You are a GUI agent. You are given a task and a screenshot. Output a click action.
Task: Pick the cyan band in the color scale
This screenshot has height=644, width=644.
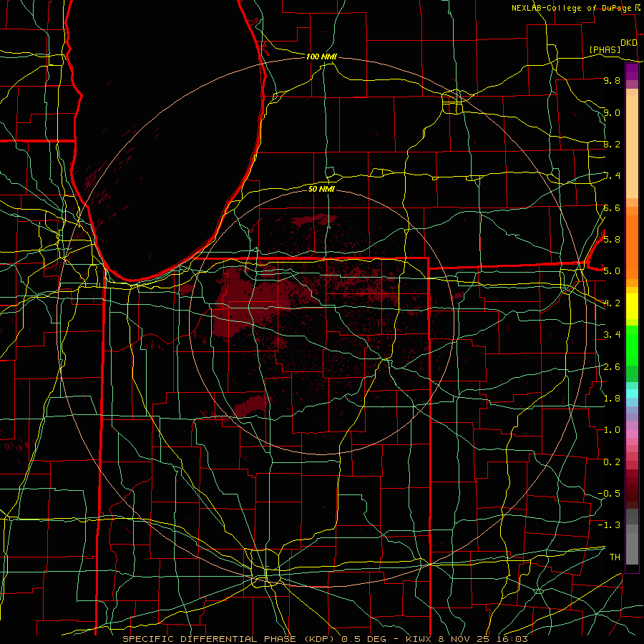pyautogui.click(x=632, y=394)
